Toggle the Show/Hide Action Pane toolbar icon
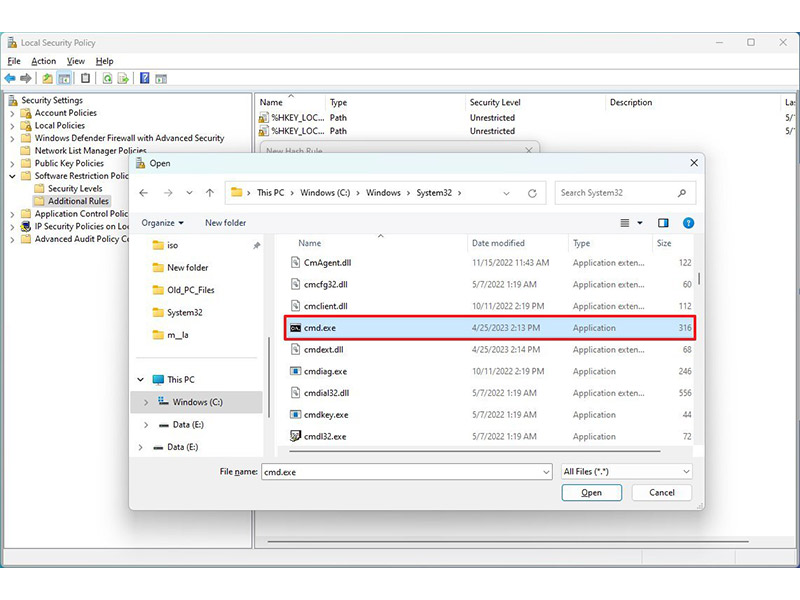The height and width of the screenshot is (600, 800). point(161,79)
